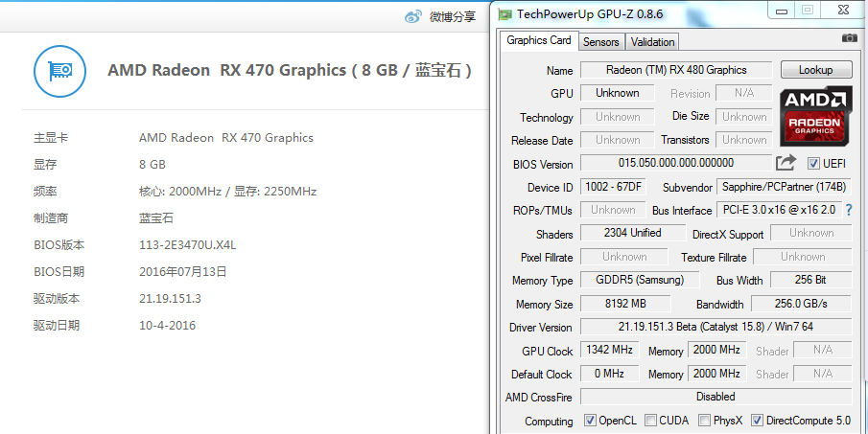Click the 2000 MHz field beside GPU Clock
The image size is (868, 434).
(x=716, y=350)
